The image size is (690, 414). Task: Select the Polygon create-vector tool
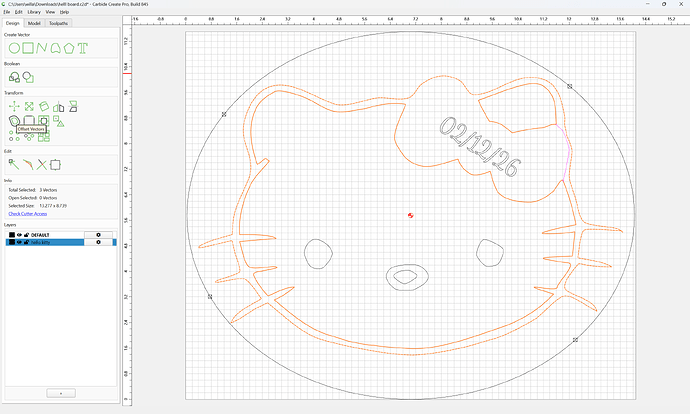tap(69, 48)
